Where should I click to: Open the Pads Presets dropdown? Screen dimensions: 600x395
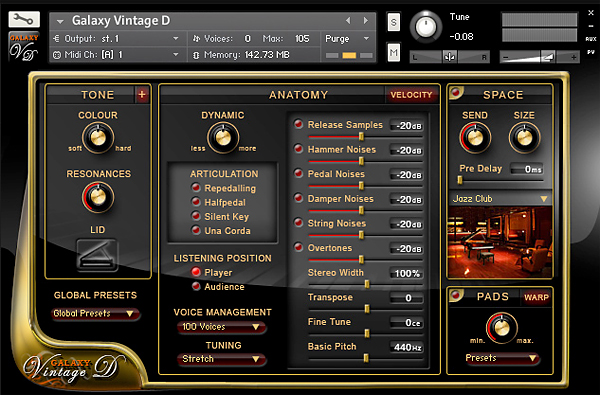[502, 358]
